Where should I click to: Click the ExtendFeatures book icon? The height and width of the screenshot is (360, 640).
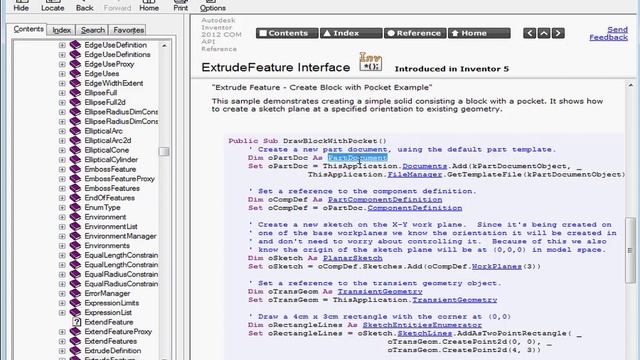click(x=75, y=341)
